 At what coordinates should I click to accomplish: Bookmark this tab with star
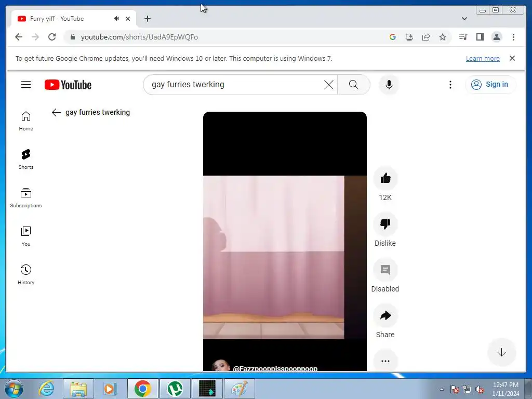point(443,37)
